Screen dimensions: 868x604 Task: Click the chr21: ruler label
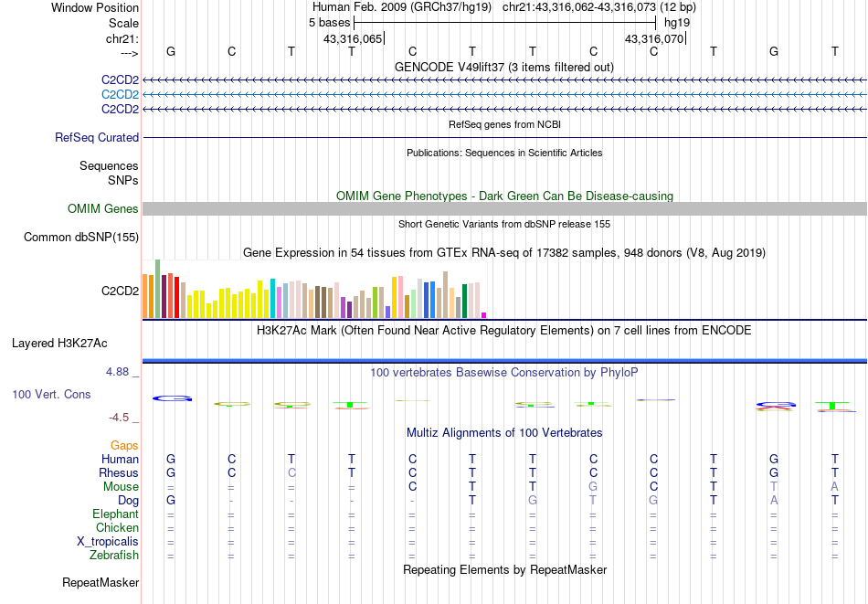coord(122,38)
